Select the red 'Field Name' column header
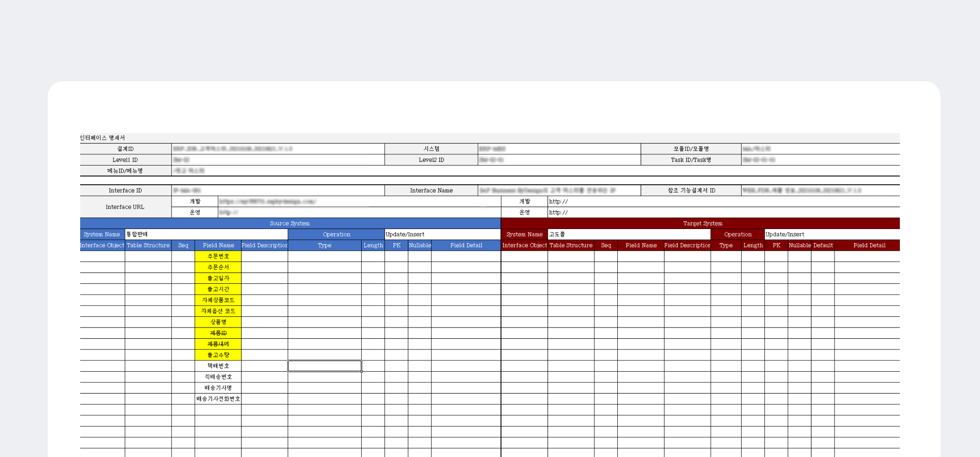The width and height of the screenshot is (980, 457). tap(641, 245)
